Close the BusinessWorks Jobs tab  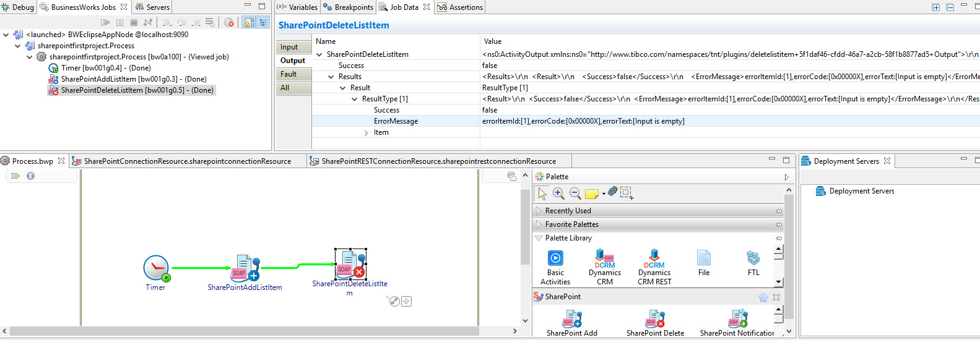124,7
